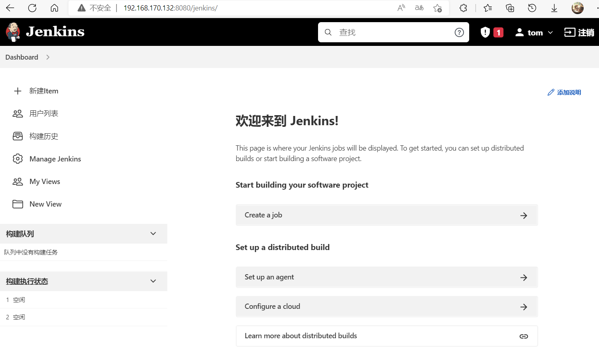Open browser extensions puzzle icon

click(x=464, y=8)
